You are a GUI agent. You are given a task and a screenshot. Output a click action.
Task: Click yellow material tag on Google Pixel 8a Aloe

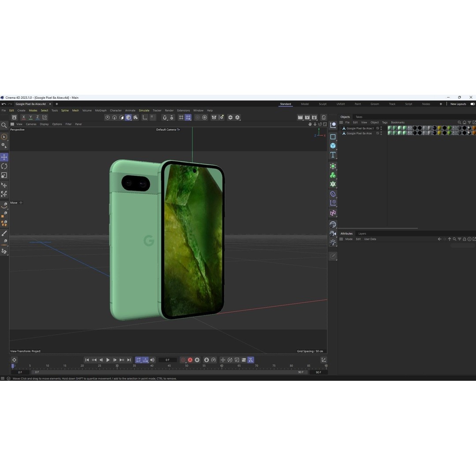pyautogui.click(x=439, y=133)
